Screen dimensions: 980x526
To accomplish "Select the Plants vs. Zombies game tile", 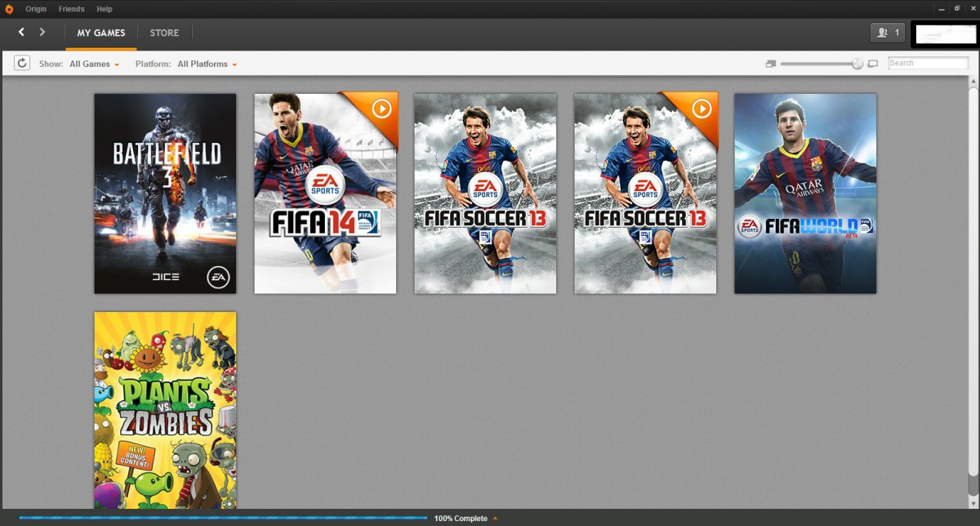I will [165, 410].
